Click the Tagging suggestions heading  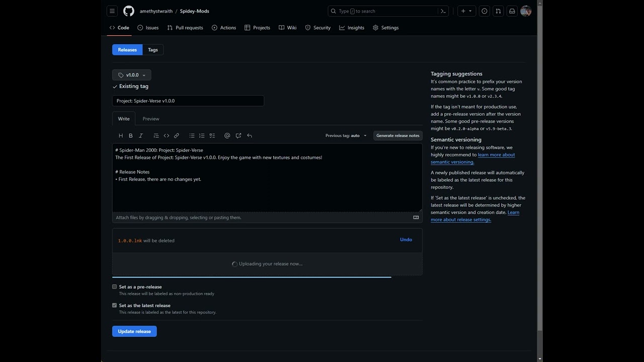coord(456,74)
